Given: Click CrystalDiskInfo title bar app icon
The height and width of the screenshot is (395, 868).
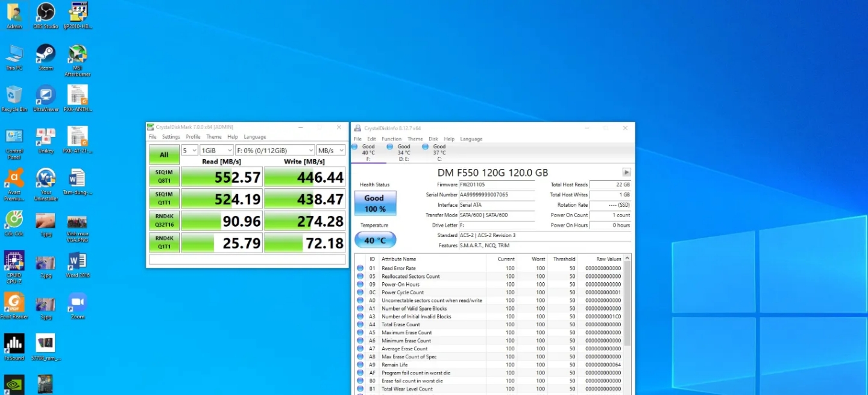Looking at the screenshot, I should coord(358,128).
